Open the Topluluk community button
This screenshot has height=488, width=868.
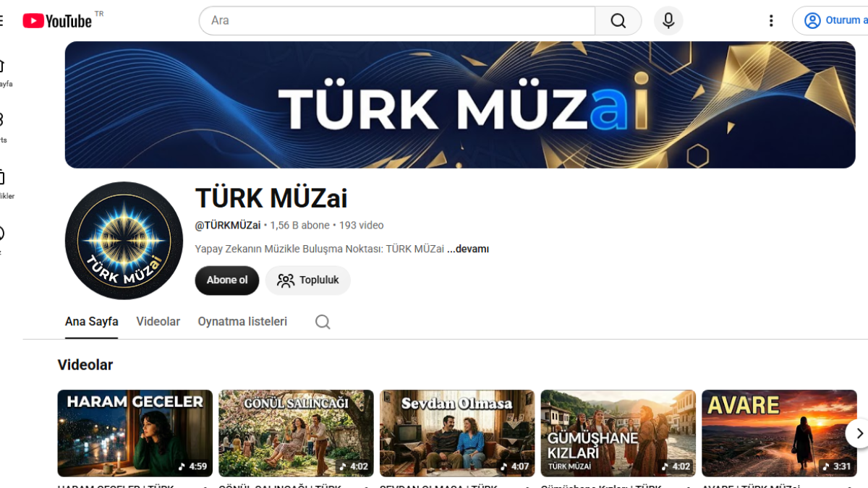tap(308, 281)
